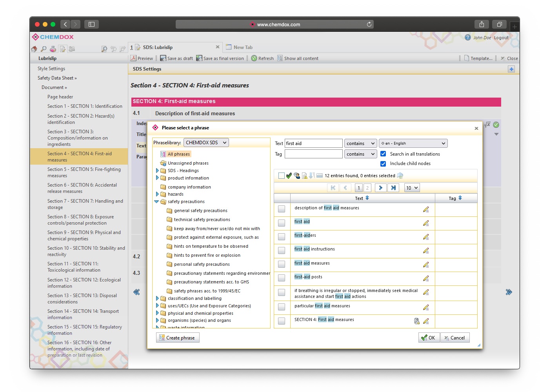
Task: Click lock icon in 'SECTION 4: First aid measures' row
Action: tap(417, 321)
